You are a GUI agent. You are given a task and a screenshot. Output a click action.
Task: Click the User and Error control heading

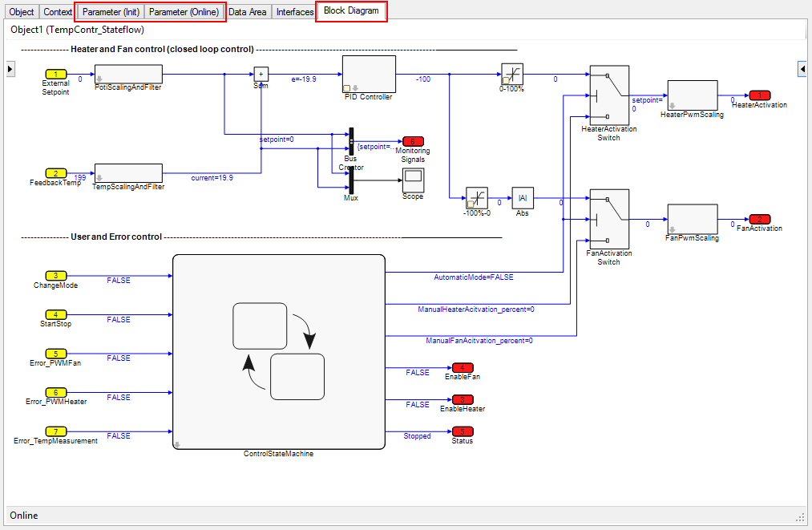tap(116, 237)
